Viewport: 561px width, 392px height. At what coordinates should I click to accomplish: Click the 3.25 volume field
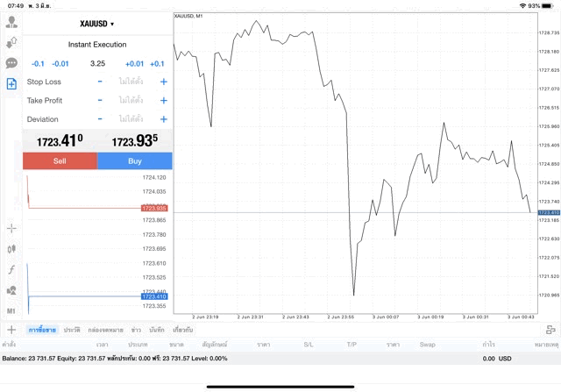pos(97,63)
